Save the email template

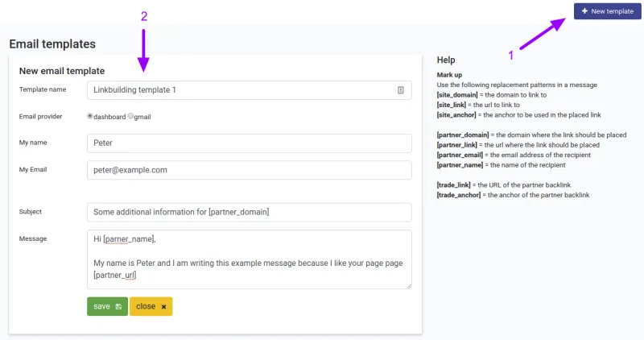[107, 306]
